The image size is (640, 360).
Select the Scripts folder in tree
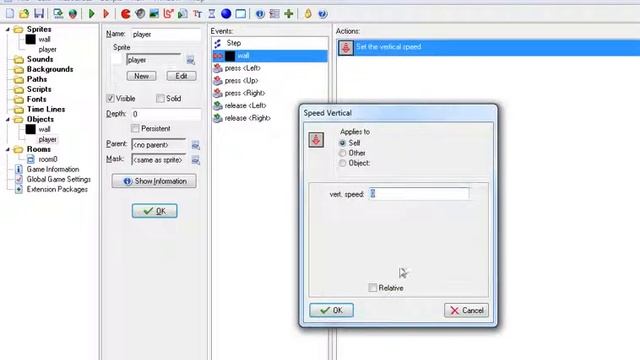39,89
